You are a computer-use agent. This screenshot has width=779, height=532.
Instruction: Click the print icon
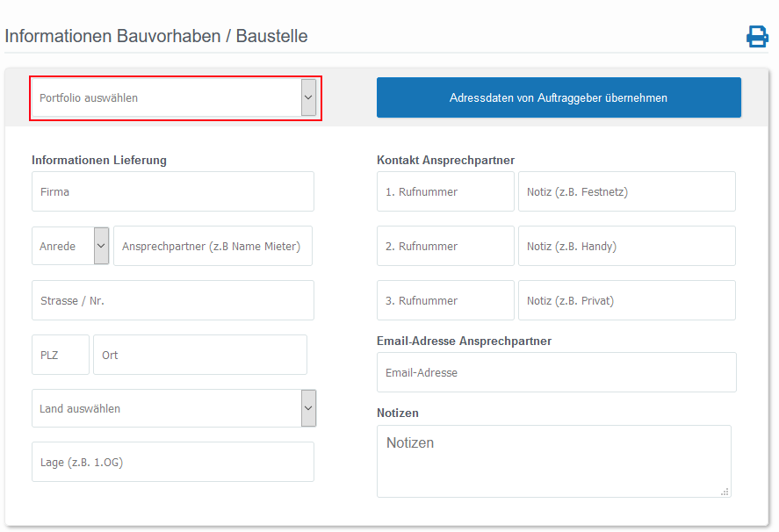coord(757,36)
